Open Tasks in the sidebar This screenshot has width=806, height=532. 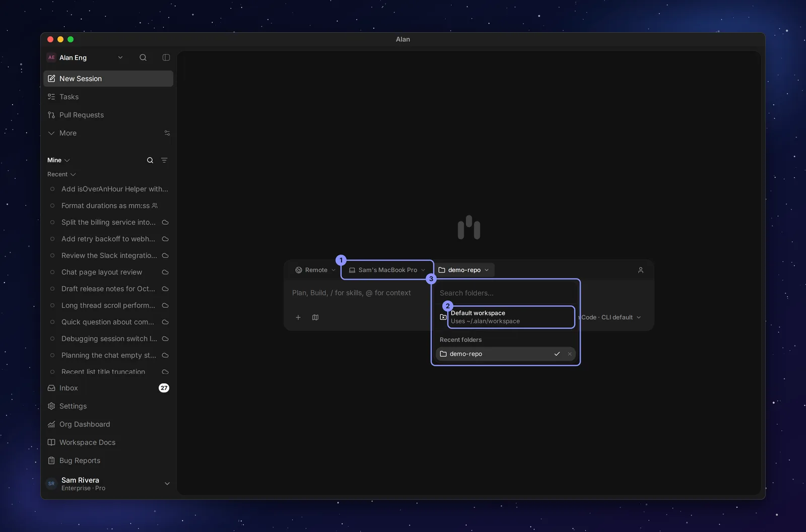click(x=108, y=97)
